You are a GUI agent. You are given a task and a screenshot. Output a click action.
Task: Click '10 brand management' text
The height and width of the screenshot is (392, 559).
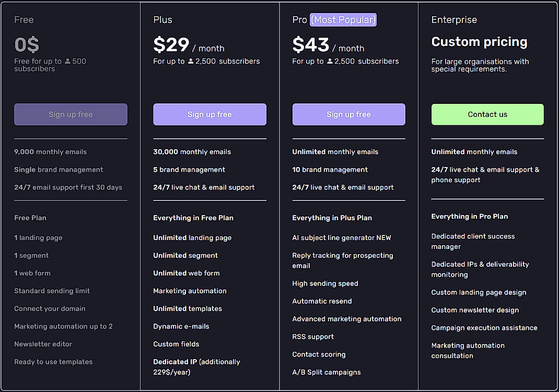(330, 170)
